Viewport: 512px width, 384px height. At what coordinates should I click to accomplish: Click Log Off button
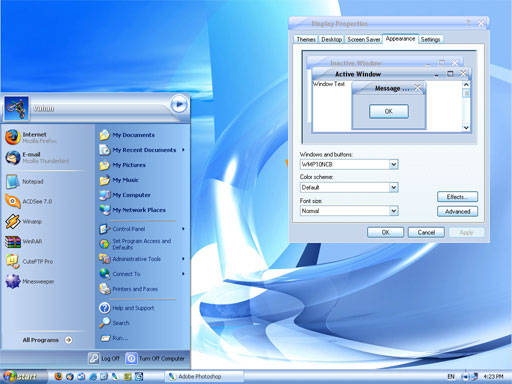[x=104, y=358]
